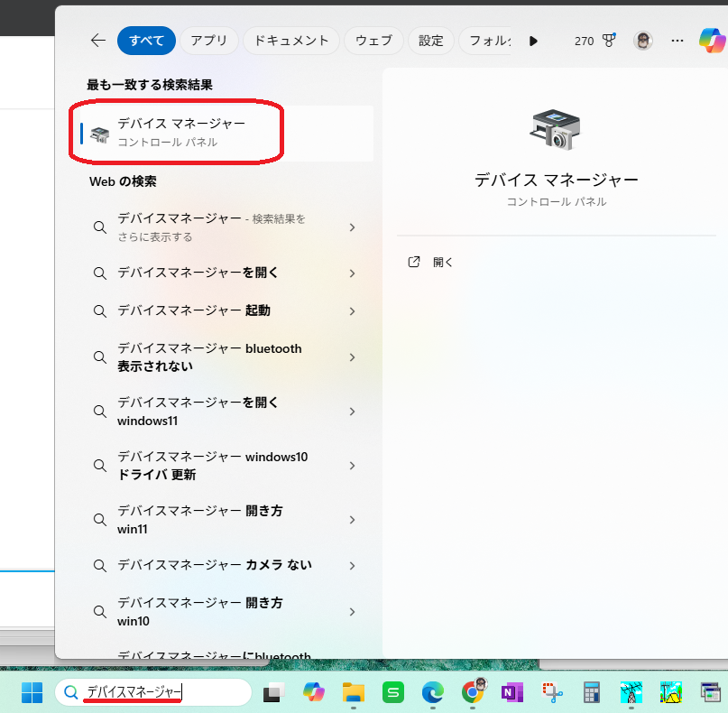The height and width of the screenshot is (713, 728).
Task: Click the large Device Manager preview icon
Action: tap(556, 130)
